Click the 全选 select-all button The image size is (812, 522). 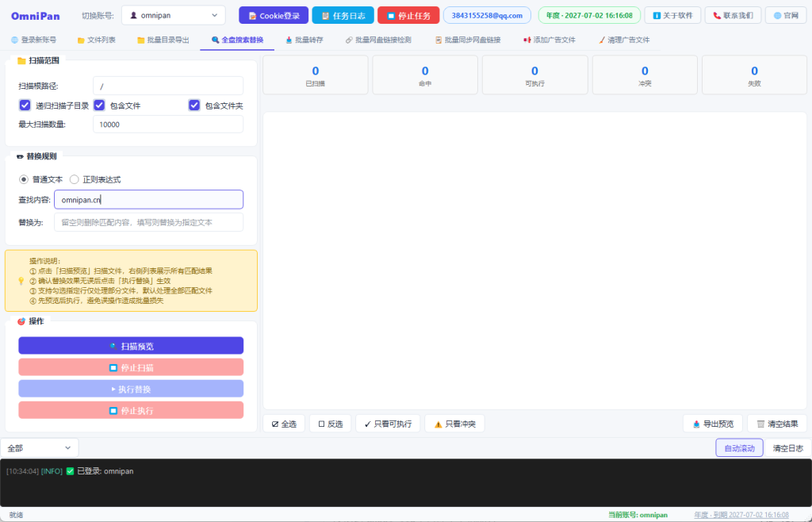click(x=284, y=424)
